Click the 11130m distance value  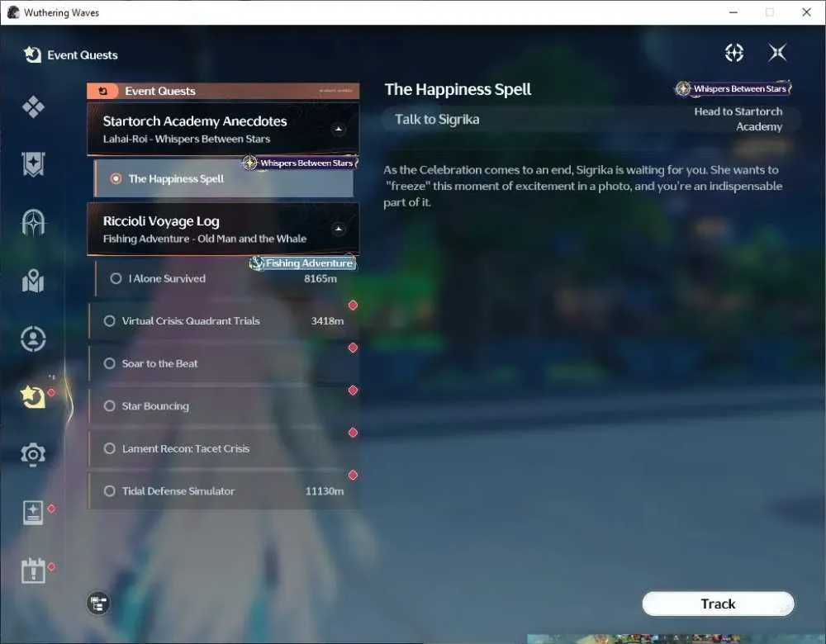coord(325,490)
